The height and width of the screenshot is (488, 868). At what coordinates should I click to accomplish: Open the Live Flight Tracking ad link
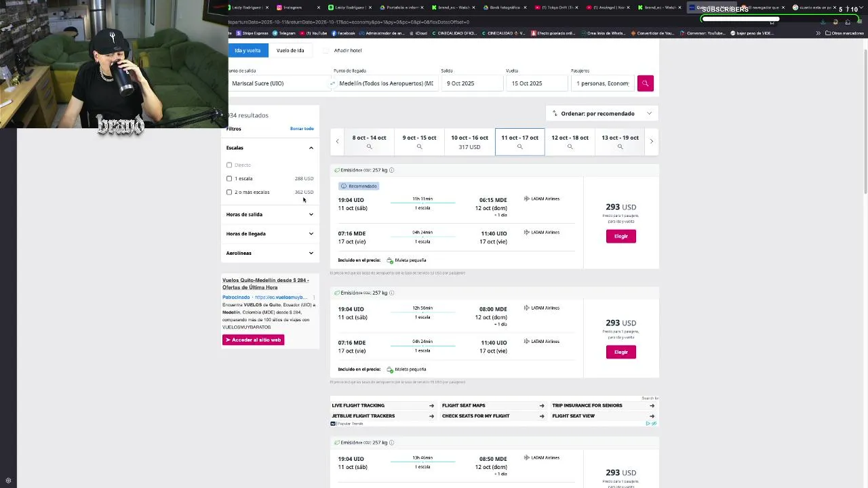click(382, 405)
